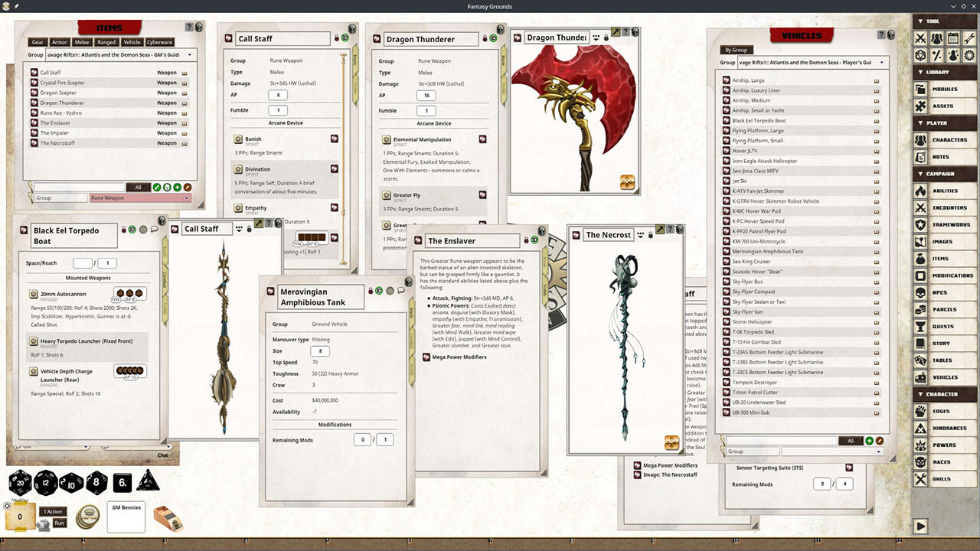Click the GM bennies chip stack
The width and height of the screenshot is (980, 551).
tap(86, 516)
